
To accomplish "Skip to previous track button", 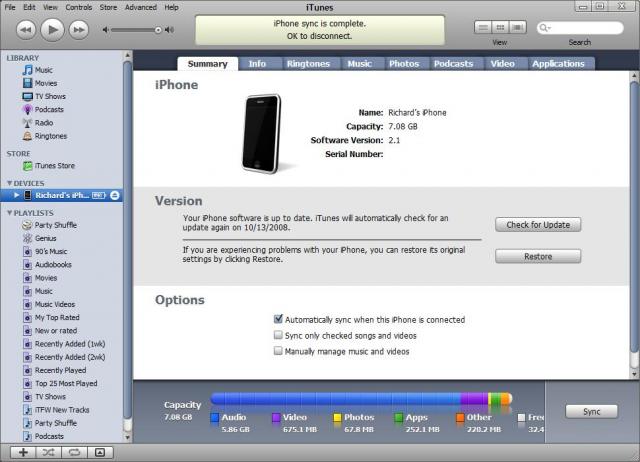I will click(26, 30).
